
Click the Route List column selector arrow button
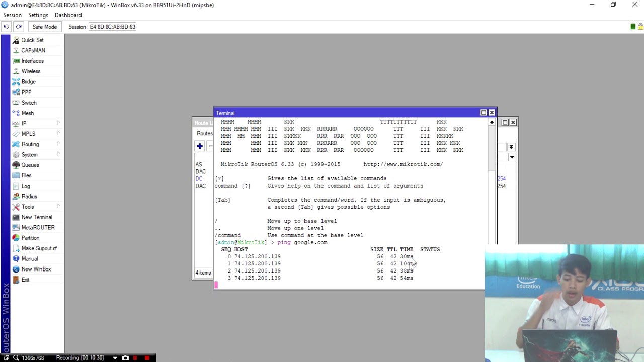(x=512, y=157)
